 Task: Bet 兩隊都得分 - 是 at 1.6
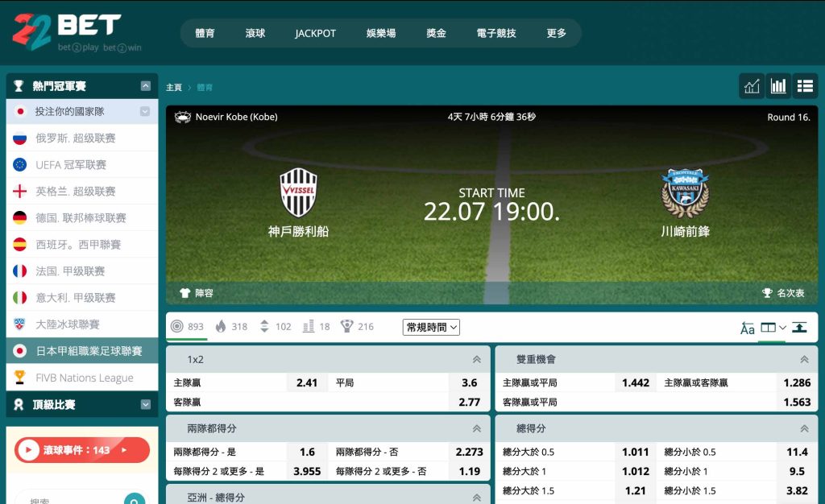point(307,452)
